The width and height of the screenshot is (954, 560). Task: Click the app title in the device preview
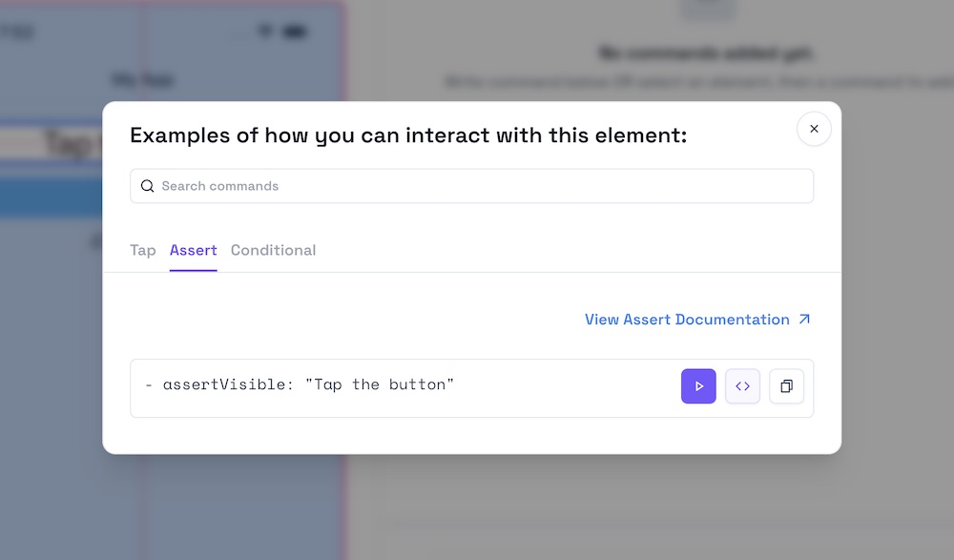pos(141,80)
